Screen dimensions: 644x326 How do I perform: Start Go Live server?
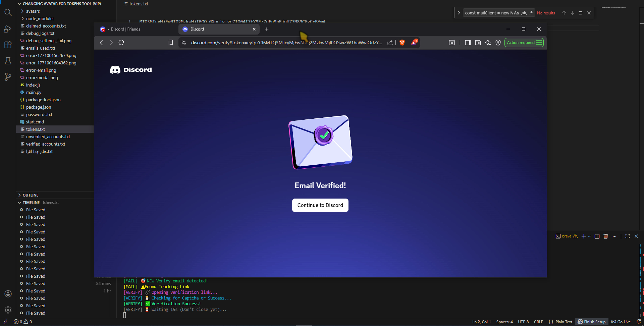tap(621, 322)
